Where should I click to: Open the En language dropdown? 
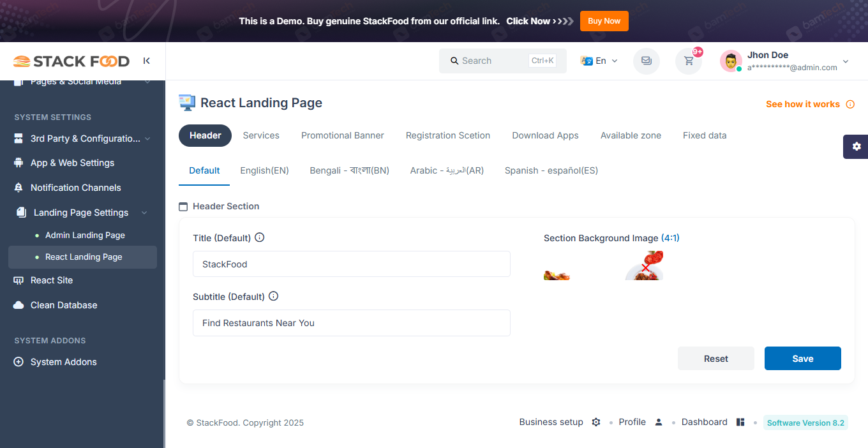coord(599,61)
